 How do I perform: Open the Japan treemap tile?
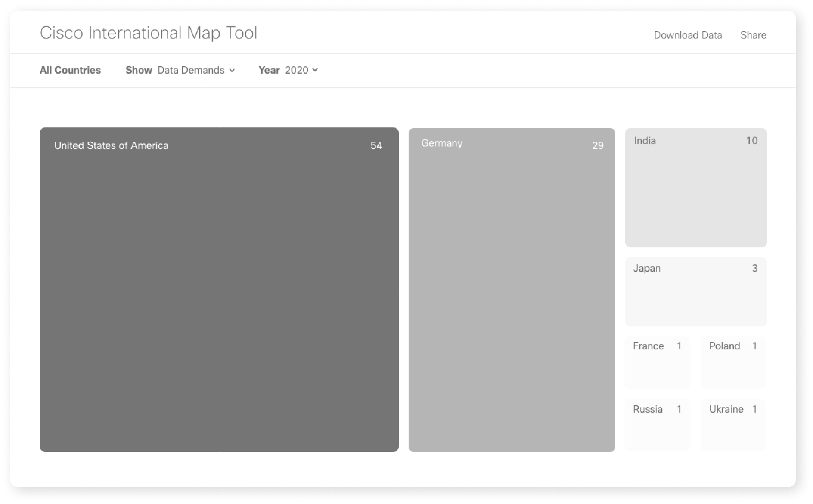[x=695, y=291]
